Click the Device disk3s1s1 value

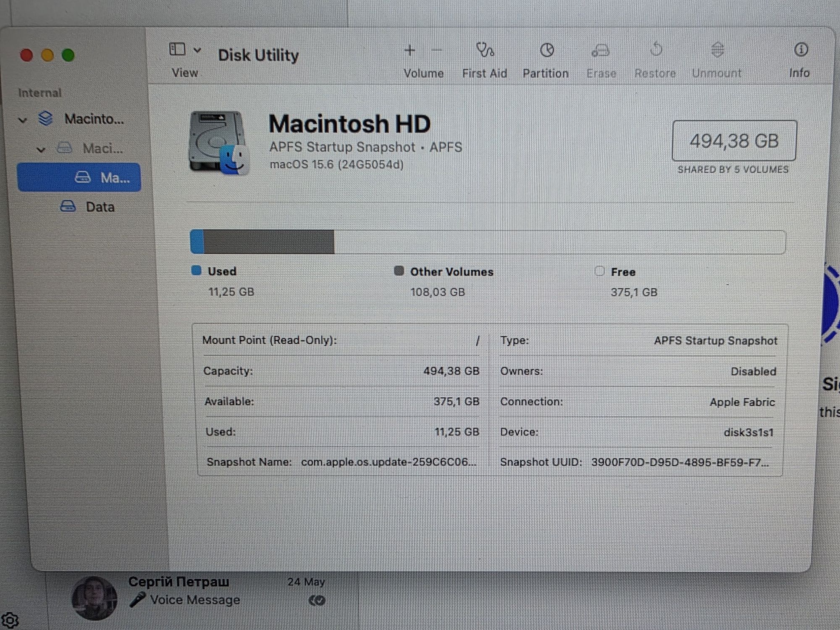[x=748, y=432]
